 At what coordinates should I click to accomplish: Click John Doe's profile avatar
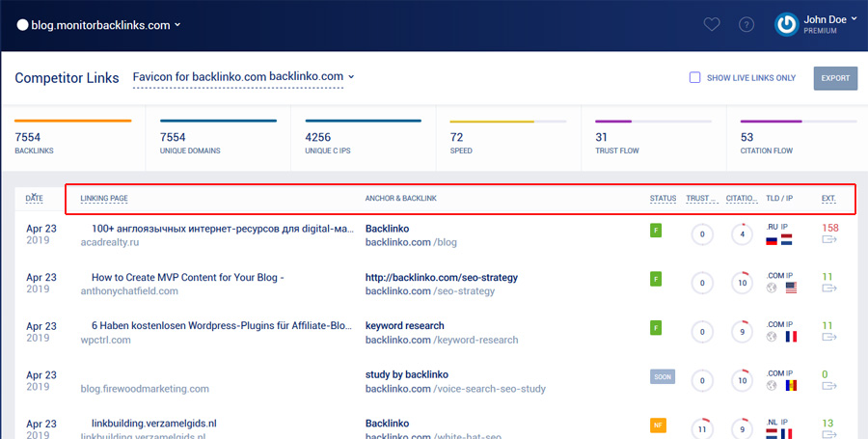786,24
